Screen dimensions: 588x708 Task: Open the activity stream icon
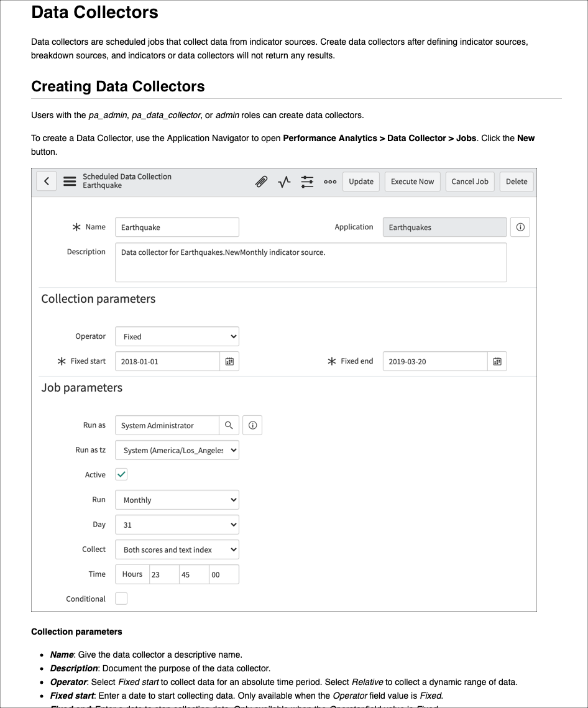coord(284,182)
